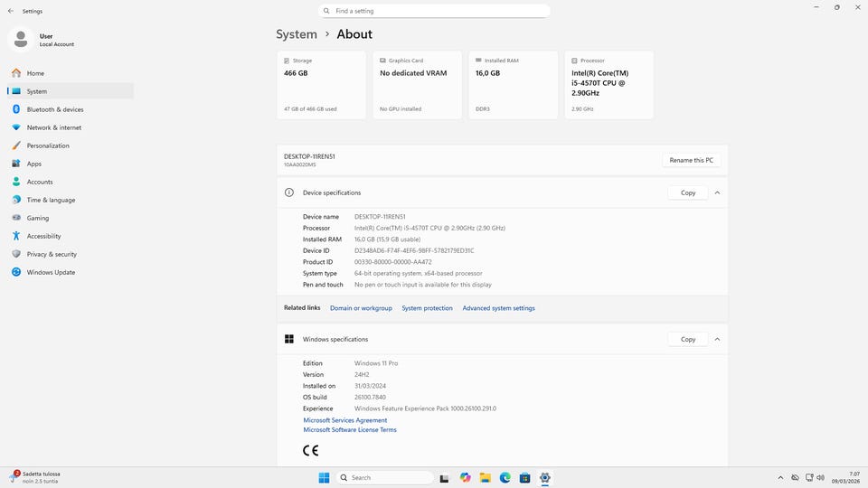Image resolution: width=868 pixels, height=488 pixels.
Task: Open the Microsoft Software License Terms
Action: coord(350,430)
